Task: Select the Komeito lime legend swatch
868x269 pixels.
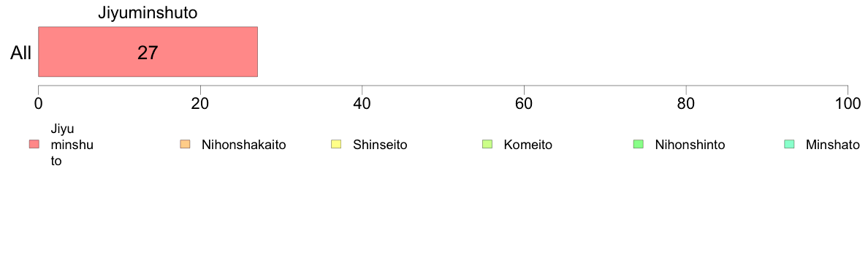Action: coord(487,145)
